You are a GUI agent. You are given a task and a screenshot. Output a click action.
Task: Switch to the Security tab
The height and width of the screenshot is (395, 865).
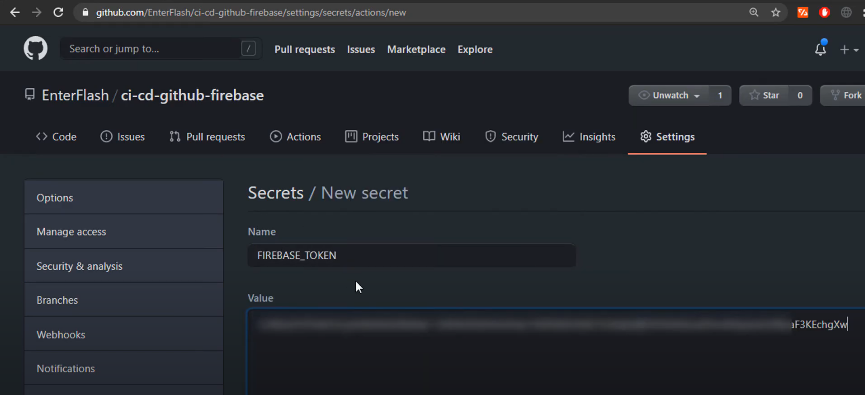tap(511, 137)
